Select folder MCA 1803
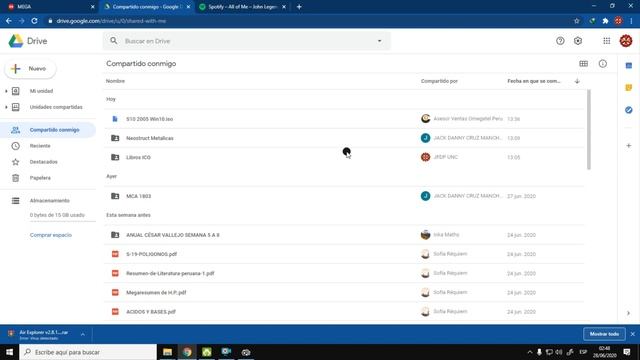Image resolution: width=640 pixels, height=360 pixels. 345,196
